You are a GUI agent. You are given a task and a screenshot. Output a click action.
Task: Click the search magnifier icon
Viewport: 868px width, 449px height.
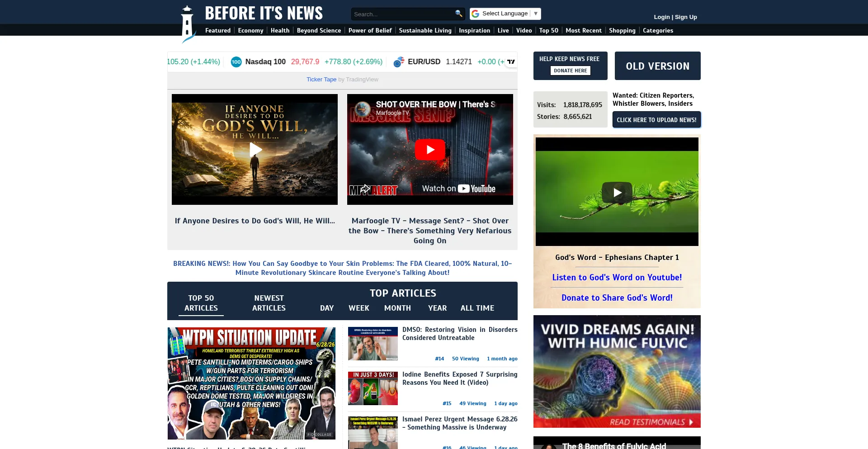tap(458, 14)
